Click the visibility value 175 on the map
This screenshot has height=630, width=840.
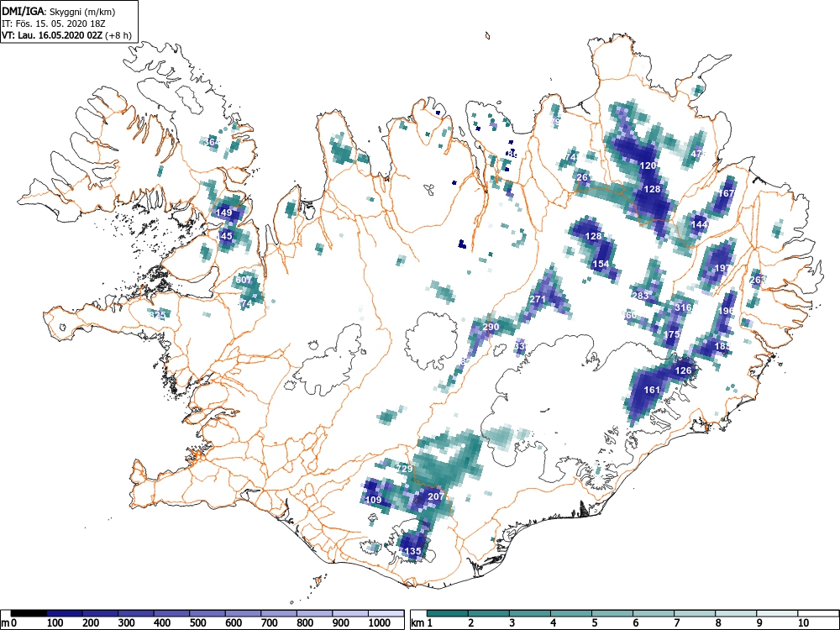click(671, 334)
